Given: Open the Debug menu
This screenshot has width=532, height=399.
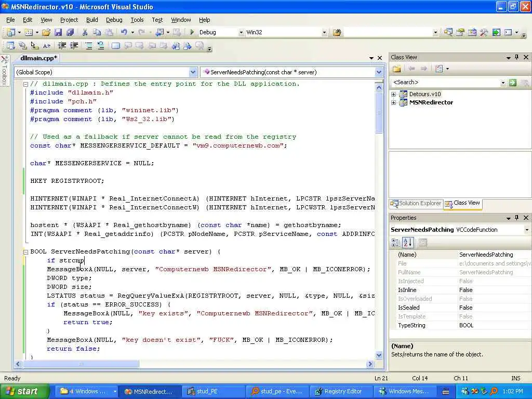Looking at the screenshot, I should [x=114, y=20].
